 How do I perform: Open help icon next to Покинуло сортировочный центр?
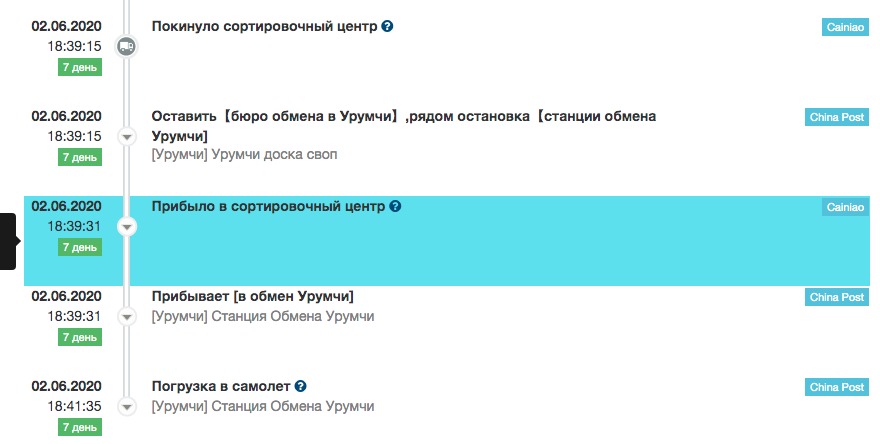tap(387, 26)
